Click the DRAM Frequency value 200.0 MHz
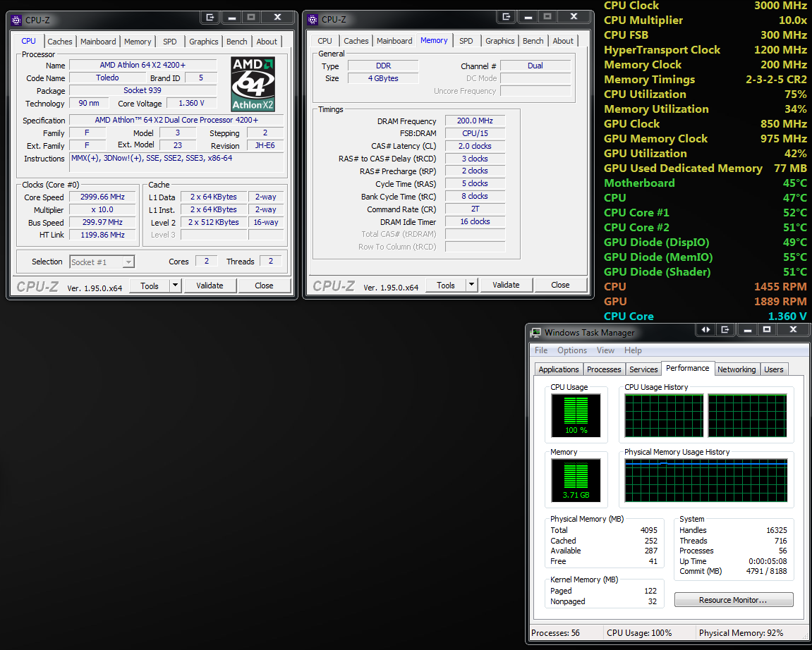Image resolution: width=812 pixels, height=650 pixels. pyautogui.click(x=475, y=121)
